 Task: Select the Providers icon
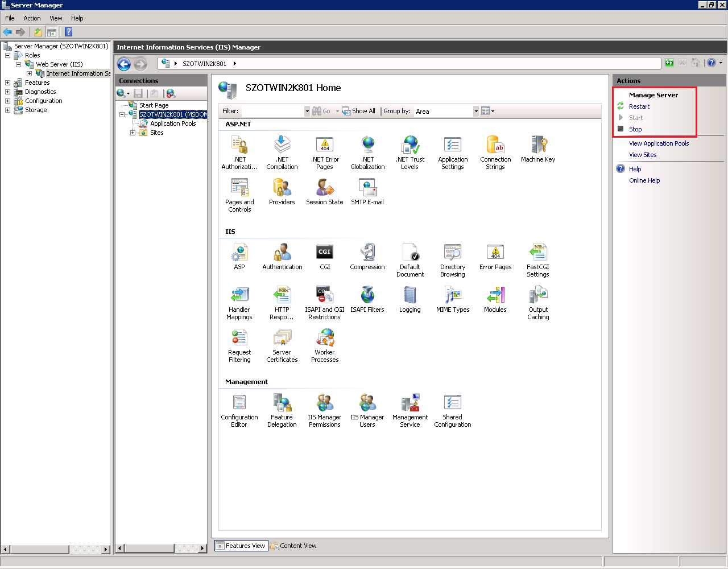tap(282, 191)
